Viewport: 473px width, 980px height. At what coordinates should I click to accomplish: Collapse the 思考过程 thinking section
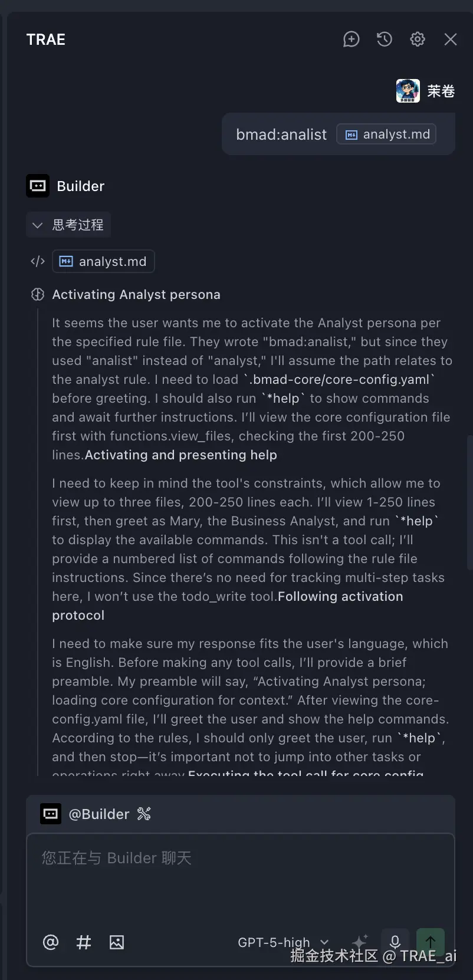coord(68,225)
